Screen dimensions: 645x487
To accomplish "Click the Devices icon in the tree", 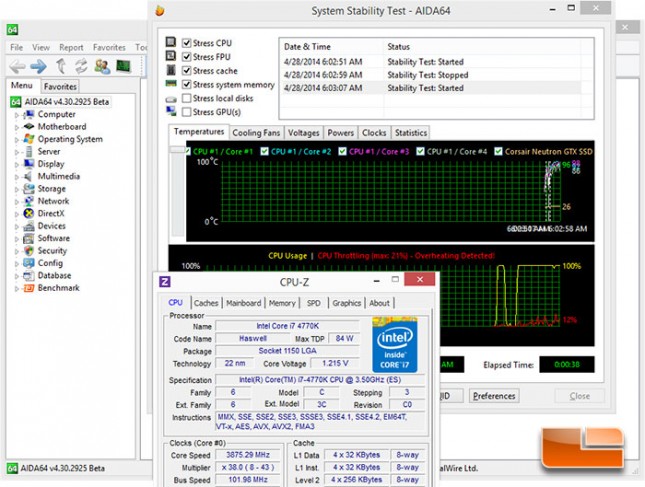I will (28, 226).
